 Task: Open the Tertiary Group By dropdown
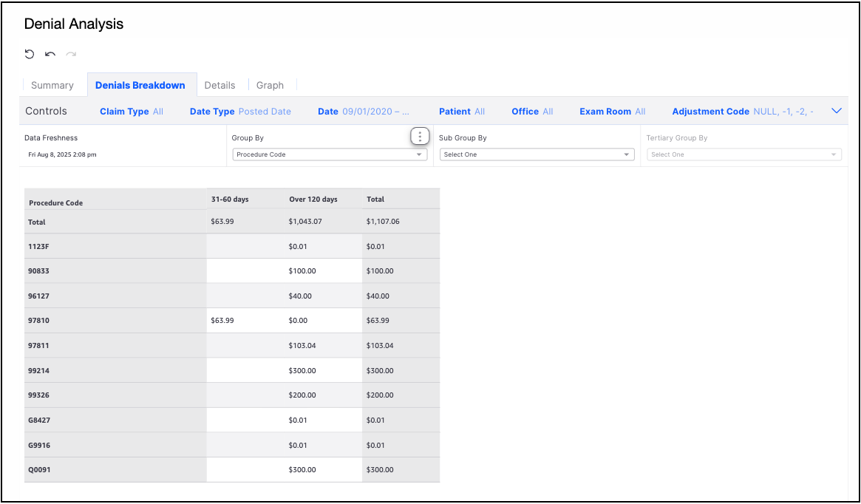click(x=744, y=155)
